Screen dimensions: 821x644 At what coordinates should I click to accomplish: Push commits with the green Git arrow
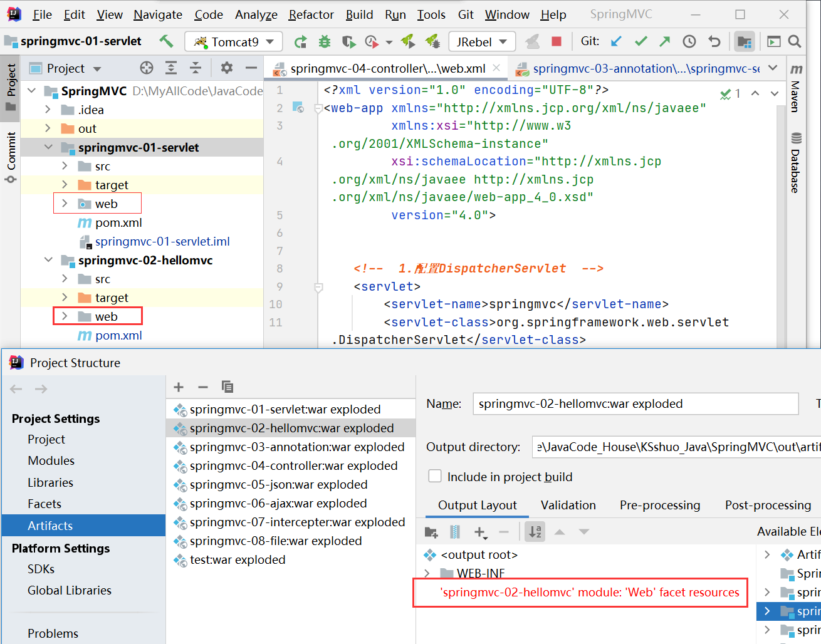[x=664, y=41]
